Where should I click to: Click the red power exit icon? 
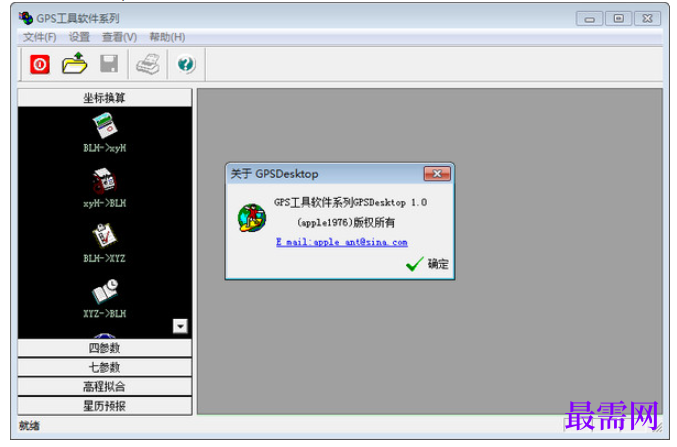[40, 64]
